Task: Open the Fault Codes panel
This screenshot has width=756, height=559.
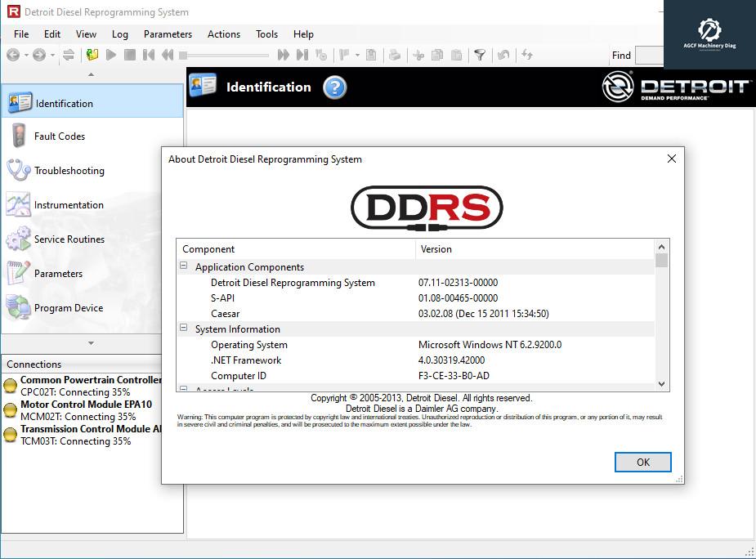Action: pyautogui.click(x=59, y=136)
